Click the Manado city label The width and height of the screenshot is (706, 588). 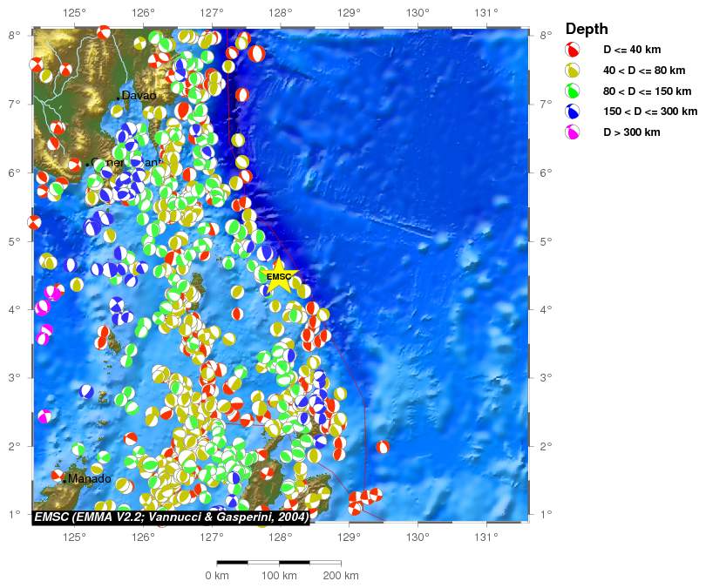(89, 479)
